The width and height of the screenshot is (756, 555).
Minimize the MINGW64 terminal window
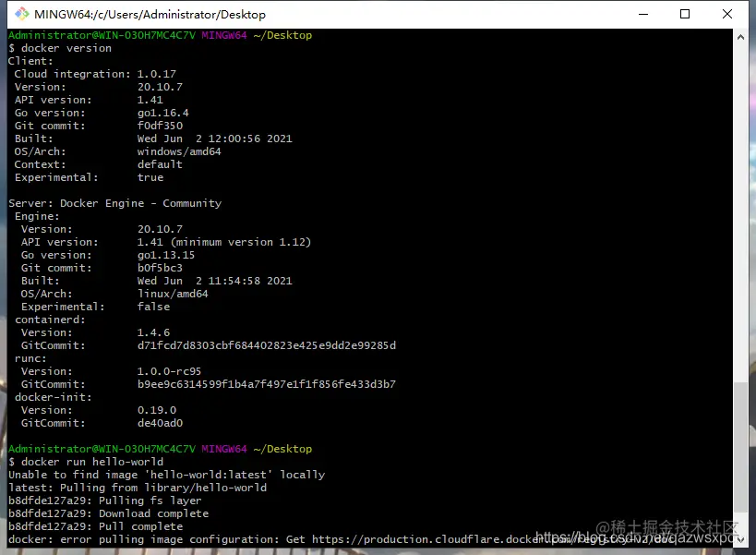(x=643, y=14)
